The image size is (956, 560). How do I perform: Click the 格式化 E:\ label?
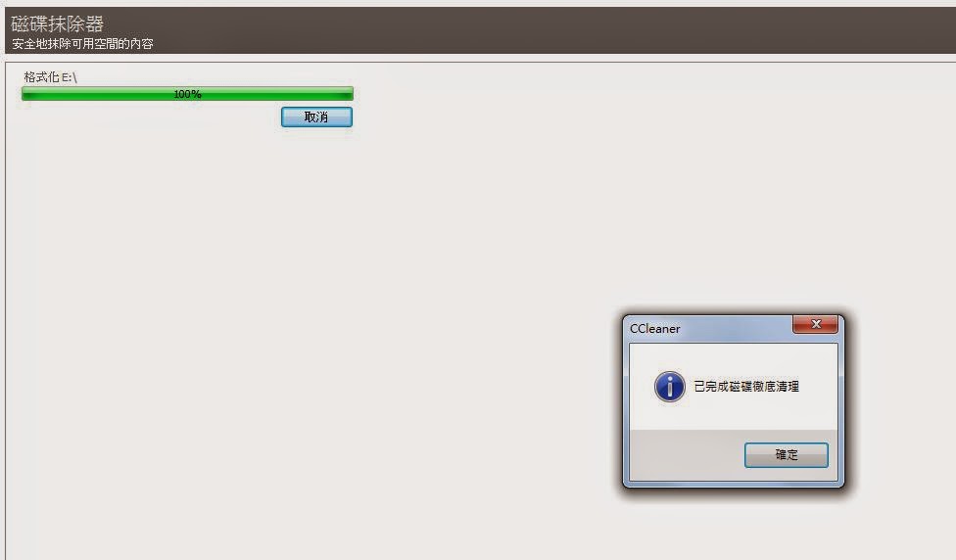(x=51, y=76)
